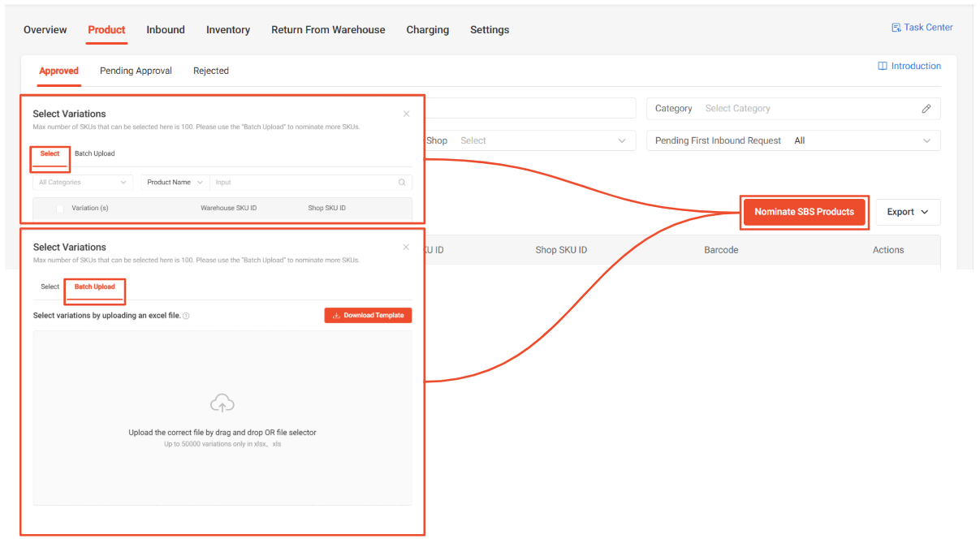
Task: Click the Category edit pencil icon
Action: (x=926, y=108)
